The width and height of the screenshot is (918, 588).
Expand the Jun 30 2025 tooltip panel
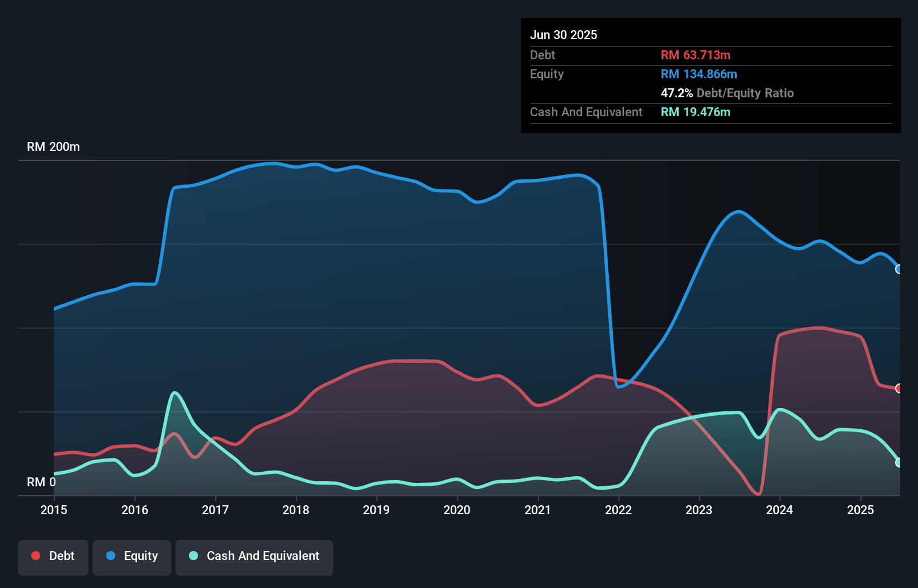click(x=564, y=35)
